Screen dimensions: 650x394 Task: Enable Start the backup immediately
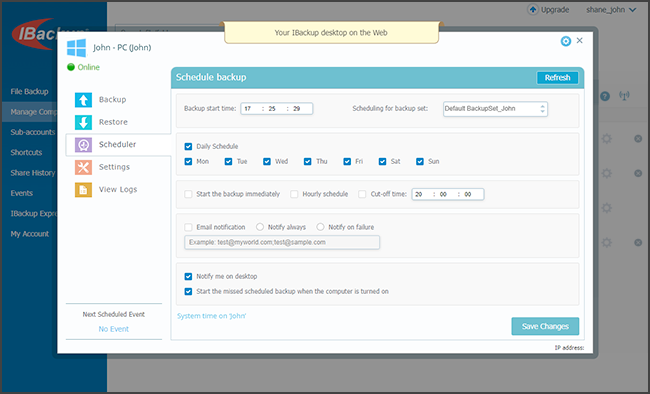(x=188, y=194)
